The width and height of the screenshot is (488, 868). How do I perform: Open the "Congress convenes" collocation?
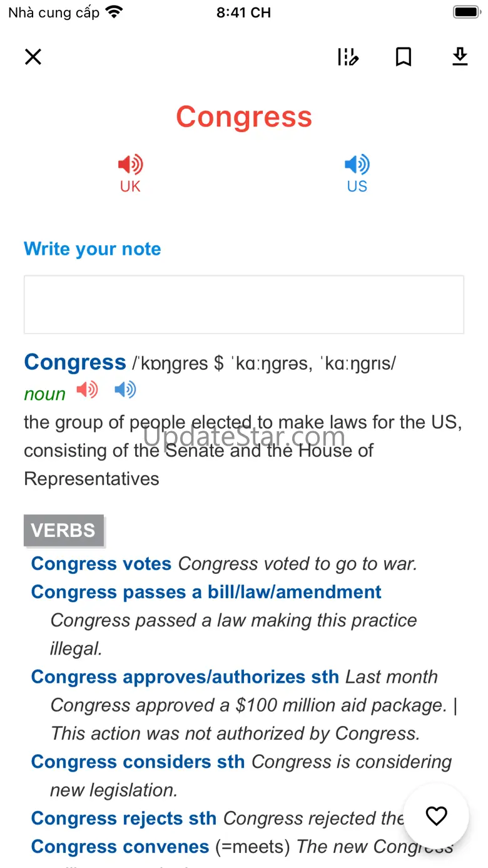point(120,847)
